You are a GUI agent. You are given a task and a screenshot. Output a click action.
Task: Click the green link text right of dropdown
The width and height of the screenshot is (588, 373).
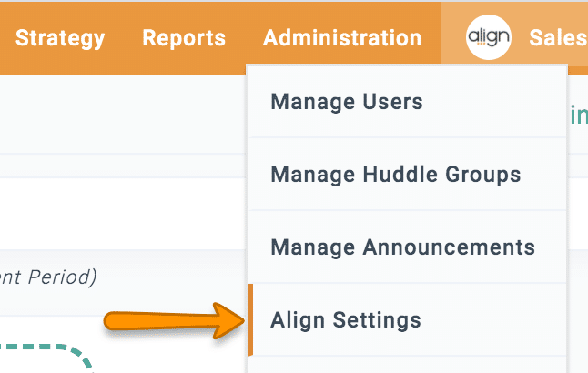pos(578,115)
